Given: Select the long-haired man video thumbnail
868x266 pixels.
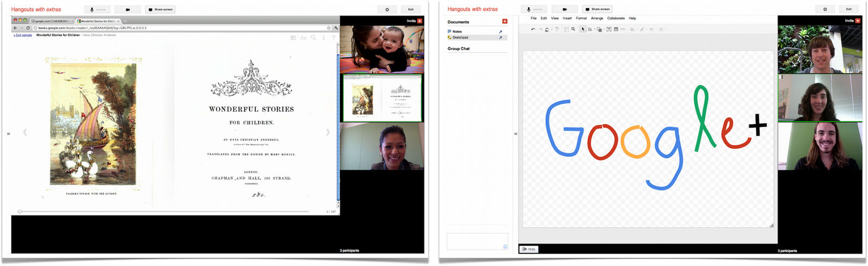Looking at the screenshot, I should [x=820, y=147].
